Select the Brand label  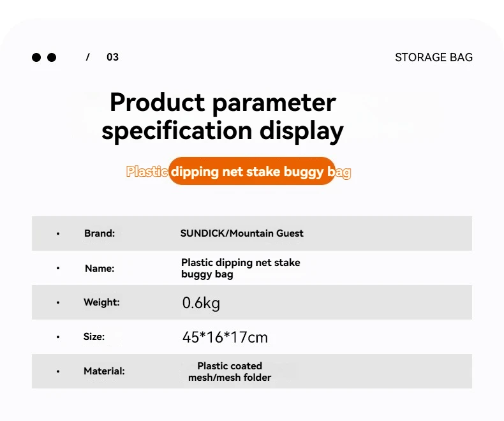pyautogui.click(x=100, y=233)
